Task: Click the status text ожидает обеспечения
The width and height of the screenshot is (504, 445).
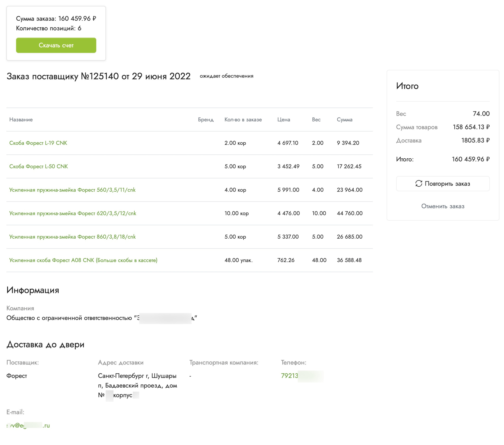Action: [x=226, y=76]
